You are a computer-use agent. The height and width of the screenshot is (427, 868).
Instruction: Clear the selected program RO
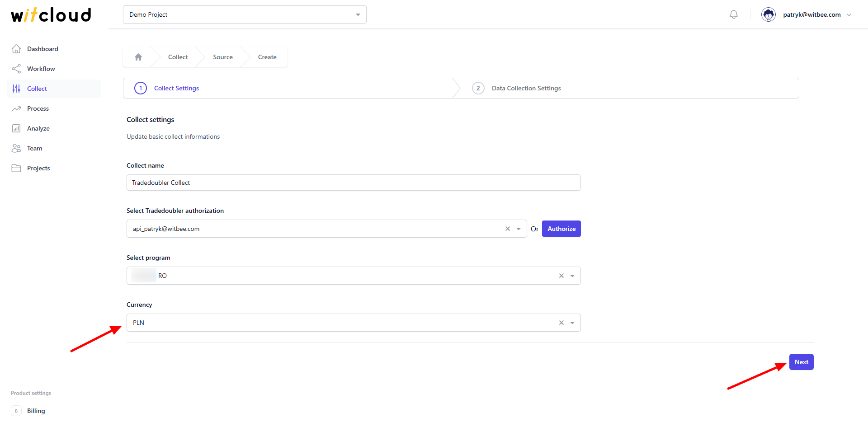(x=561, y=276)
